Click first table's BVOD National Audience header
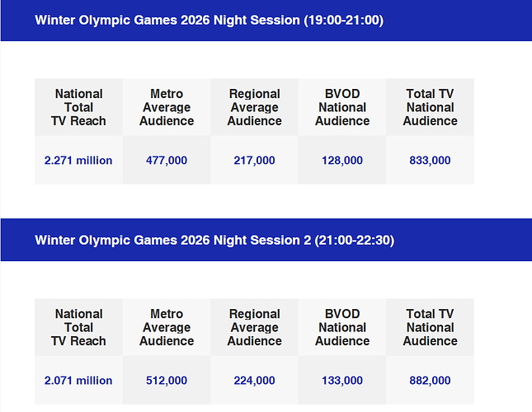532x412 pixels. (342, 107)
